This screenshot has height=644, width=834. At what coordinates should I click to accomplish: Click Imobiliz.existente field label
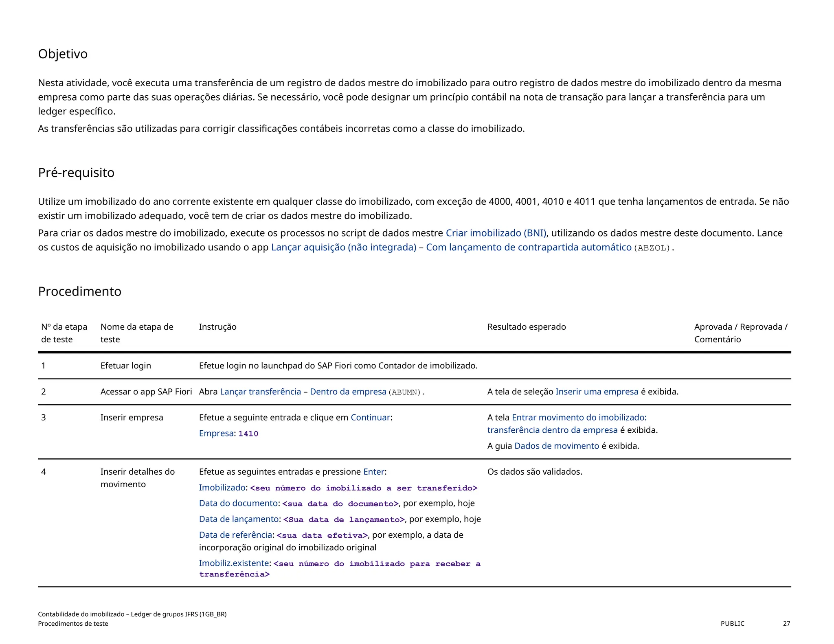[234, 563]
